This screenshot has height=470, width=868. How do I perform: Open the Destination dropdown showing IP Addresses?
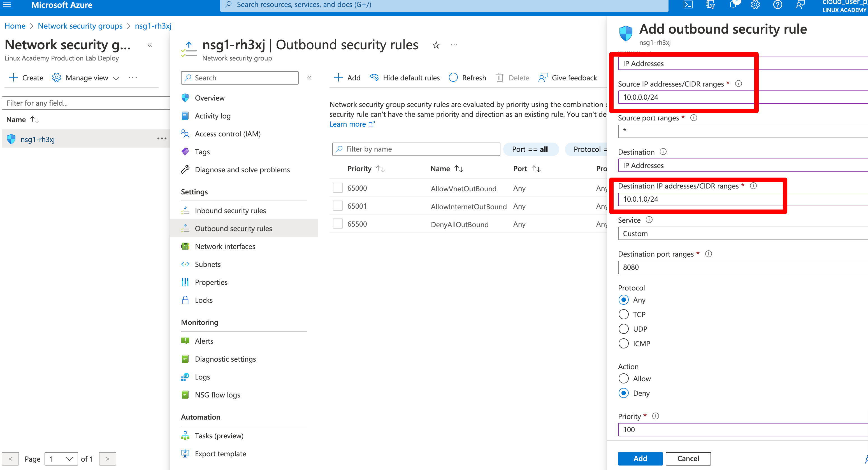(x=743, y=165)
